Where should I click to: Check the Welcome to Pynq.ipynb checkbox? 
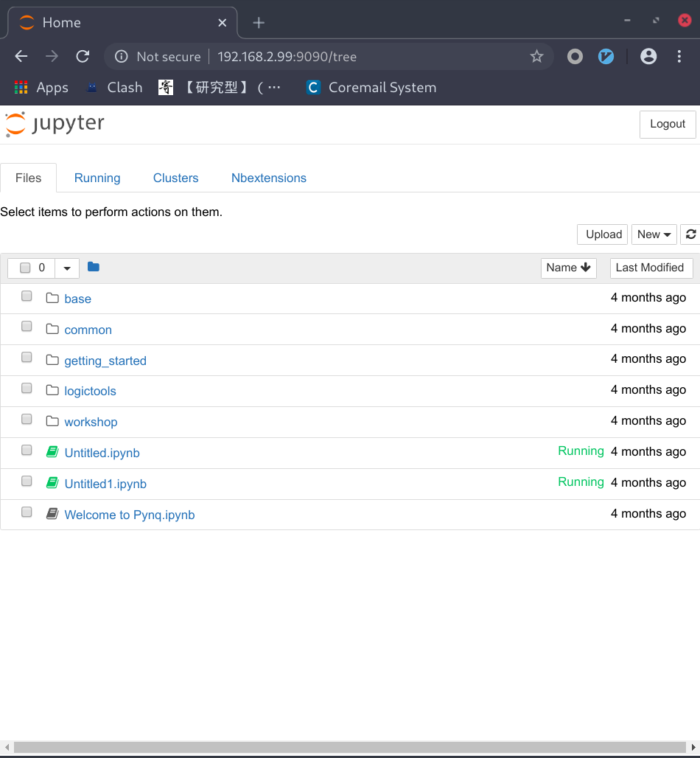coord(27,512)
